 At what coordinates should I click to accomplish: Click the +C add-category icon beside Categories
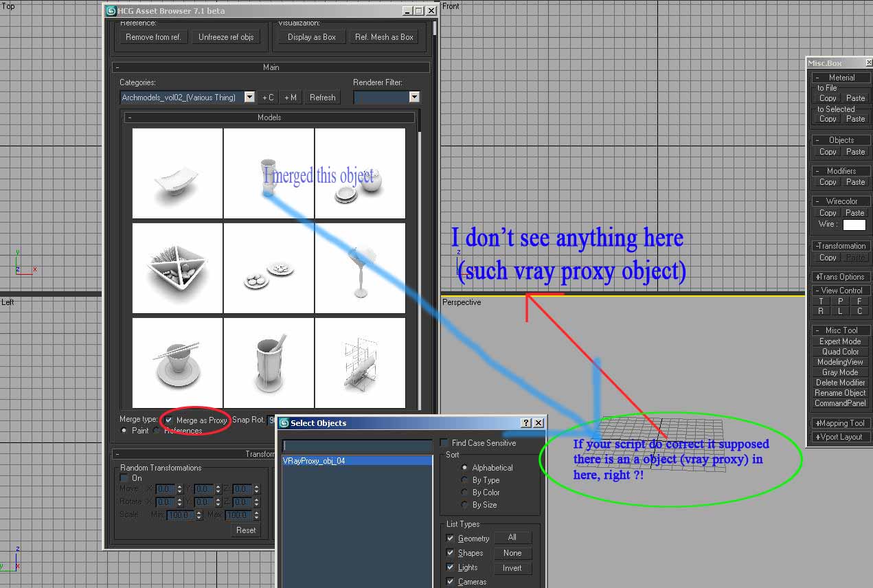268,97
